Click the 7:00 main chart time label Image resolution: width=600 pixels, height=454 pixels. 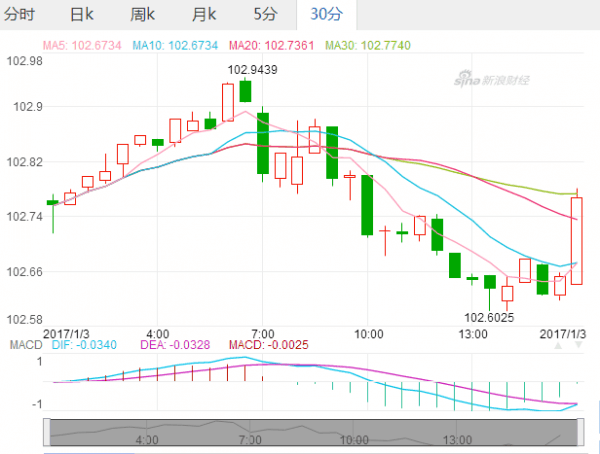click(263, 334)
